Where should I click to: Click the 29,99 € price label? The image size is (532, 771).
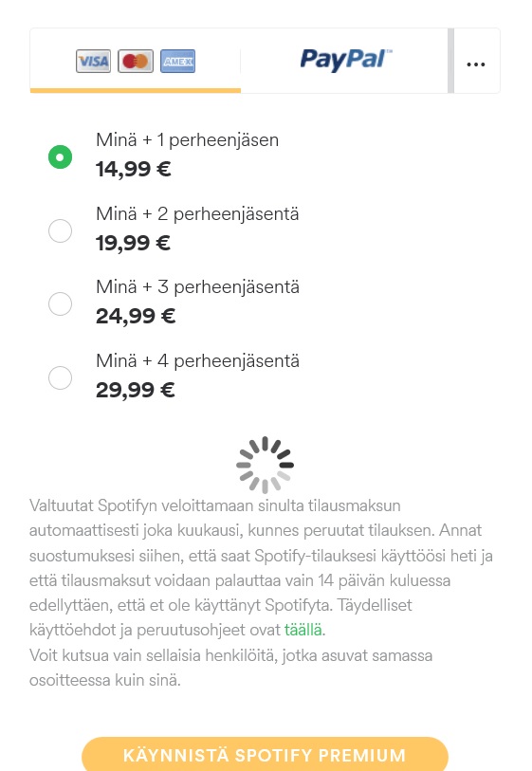pyautogui.click(x=136, y=390)
